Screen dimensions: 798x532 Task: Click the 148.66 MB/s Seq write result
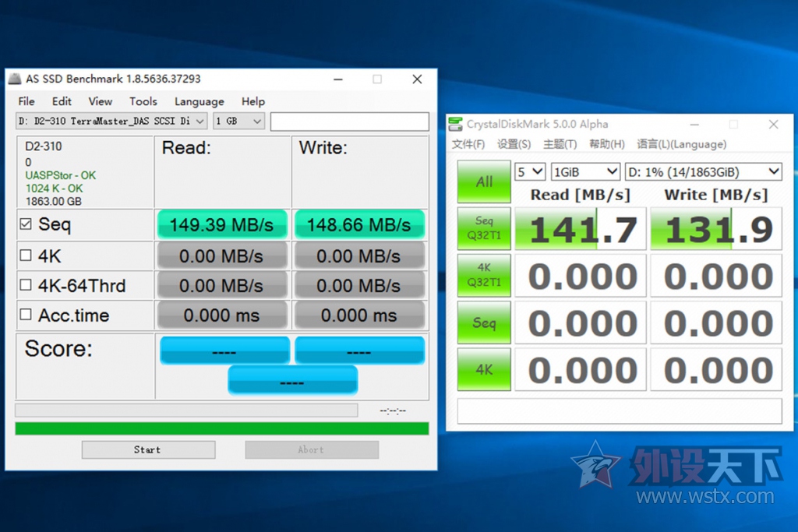[x=359, y=224]
